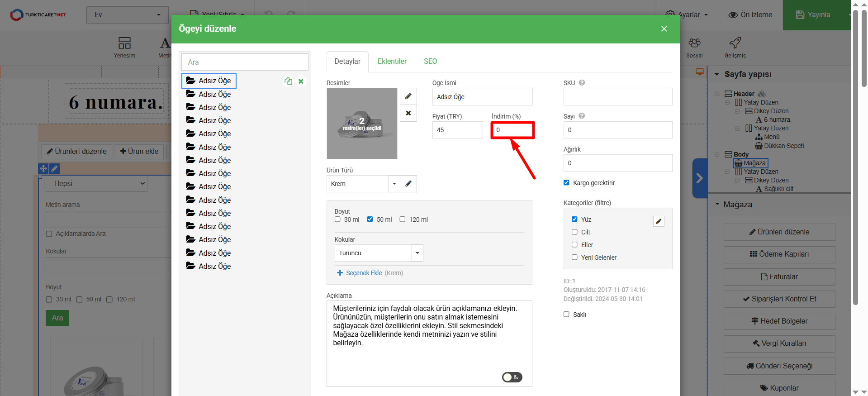This screenshot has width=868, height=396.
Task: Enable the 30 ml Boyut checkbox
Action: (x=337, y=219)
